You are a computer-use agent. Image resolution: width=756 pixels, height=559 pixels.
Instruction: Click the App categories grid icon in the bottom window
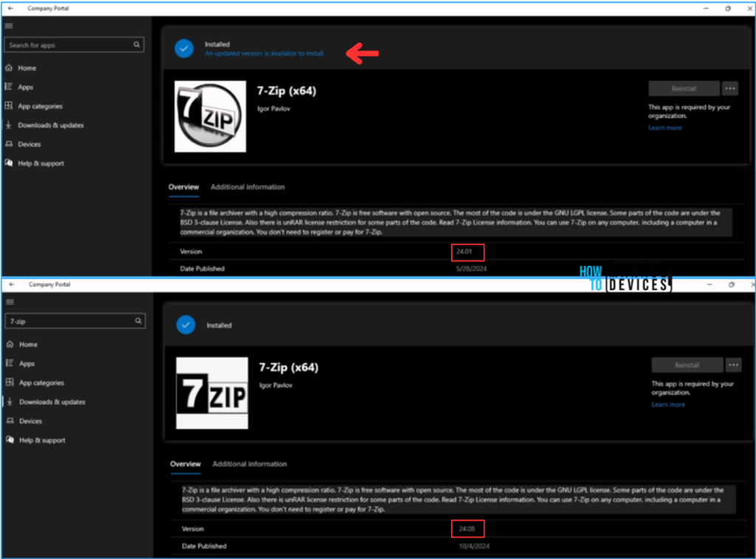(10, 383)
